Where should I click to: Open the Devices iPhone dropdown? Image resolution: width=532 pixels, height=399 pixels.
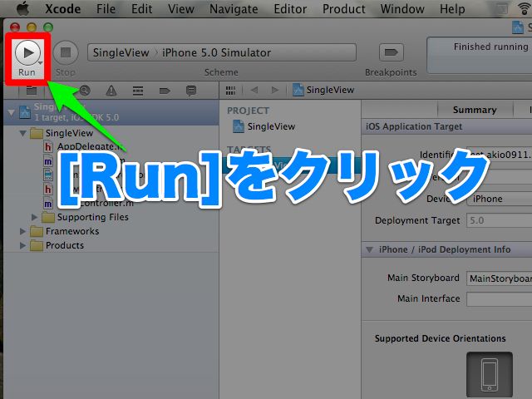(499, 199)
